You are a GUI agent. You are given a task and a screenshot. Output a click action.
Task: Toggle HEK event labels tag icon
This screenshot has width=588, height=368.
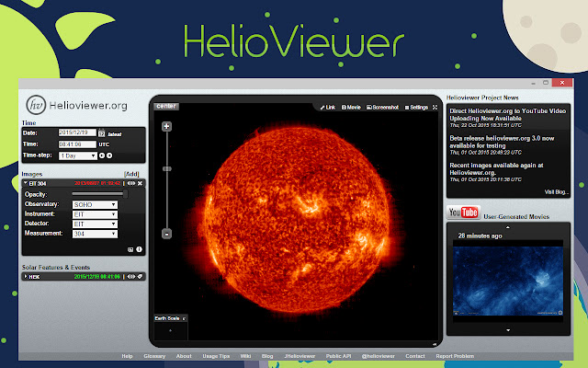point(140,276)
